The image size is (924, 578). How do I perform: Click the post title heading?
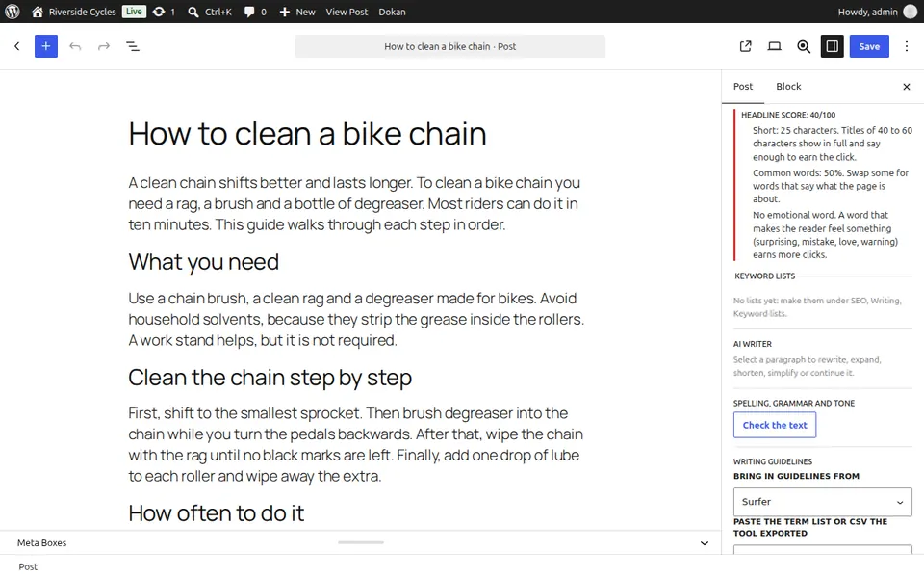(308, 133)
